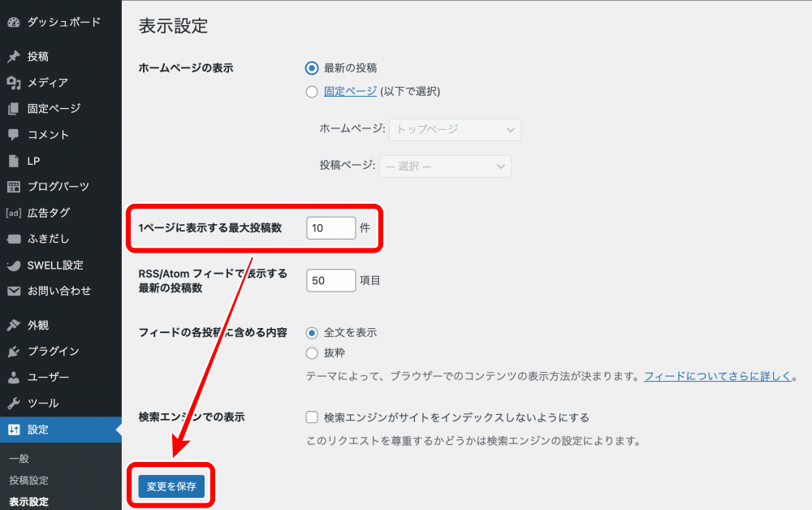This screenshot has height=510, width=812.
Task: Open the SWELL設定 menu item
Action: point(55,265)
